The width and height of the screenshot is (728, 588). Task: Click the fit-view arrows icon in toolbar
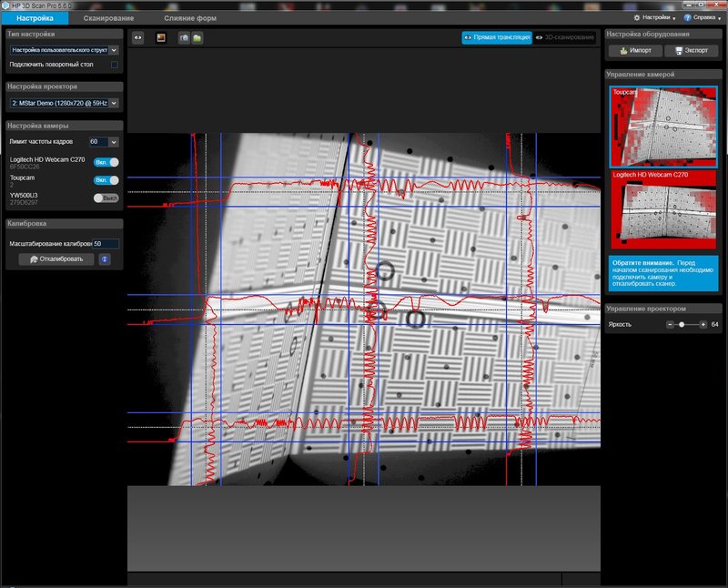[138, 38]
